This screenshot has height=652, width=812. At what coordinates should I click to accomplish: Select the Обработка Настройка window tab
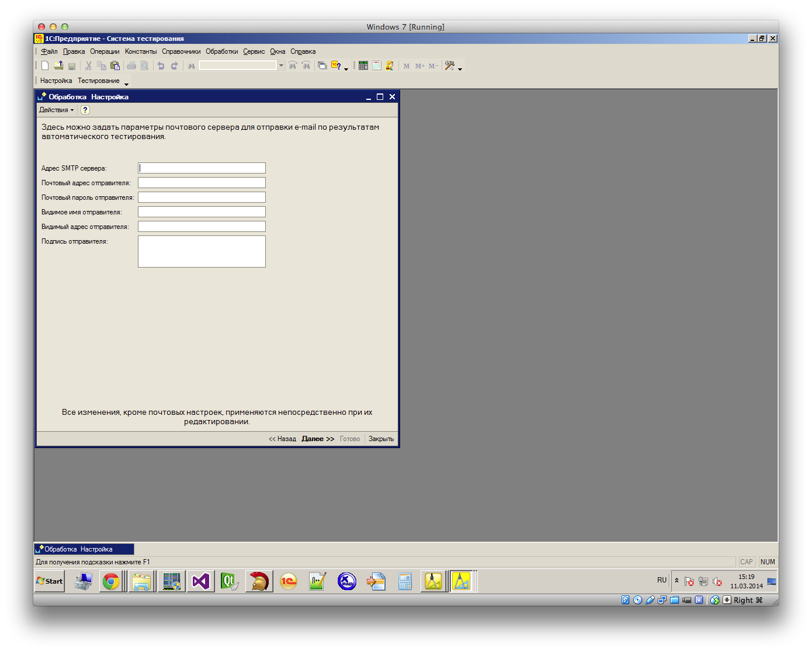point(84,549)
